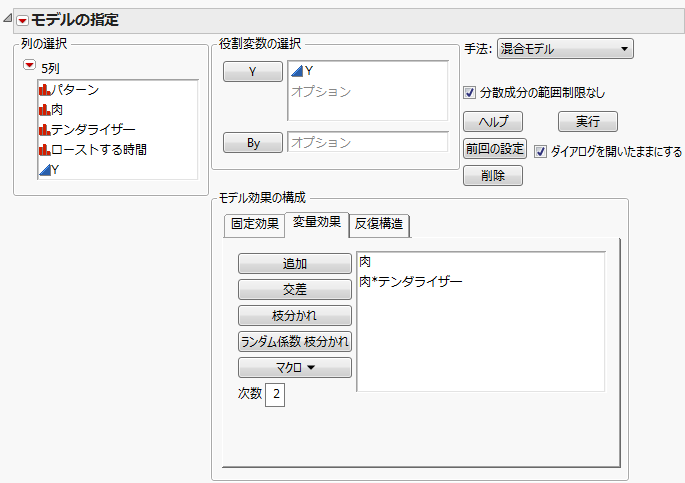Click the 削除 button

(493, 176)
